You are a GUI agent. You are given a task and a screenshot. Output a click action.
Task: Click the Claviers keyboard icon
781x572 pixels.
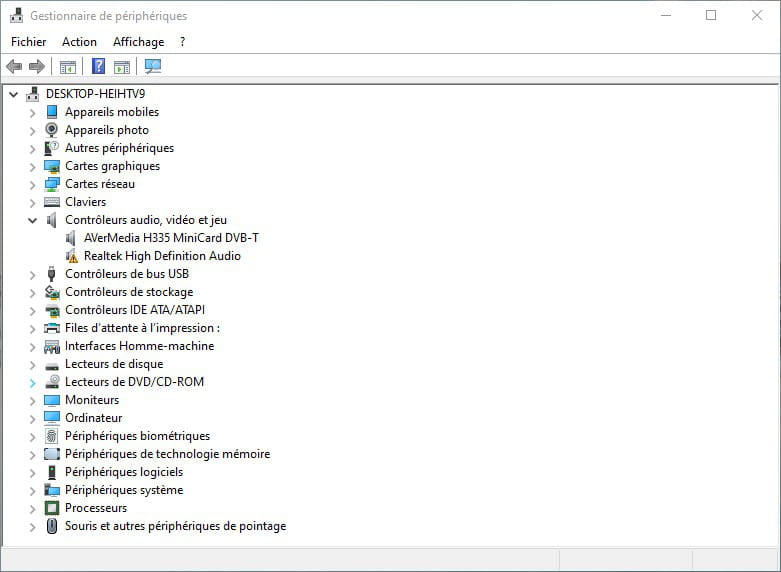pos(51,202)
